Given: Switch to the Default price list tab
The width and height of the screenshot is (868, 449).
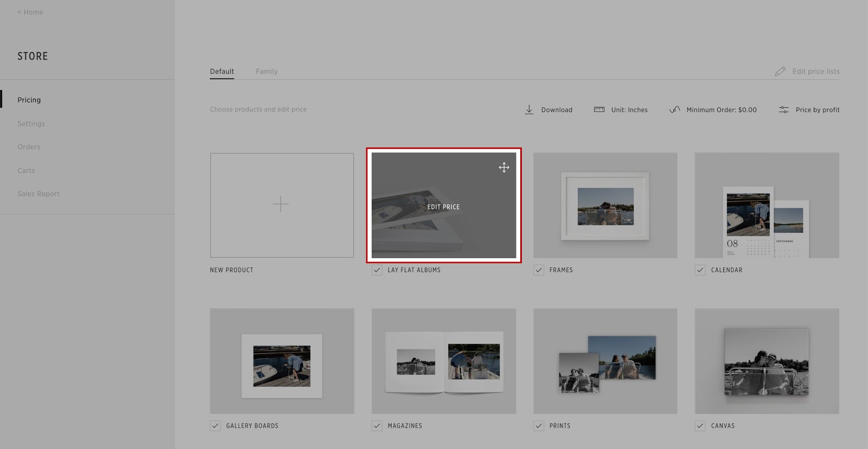Looking at the screenshot, I should (x=222, y=71).
